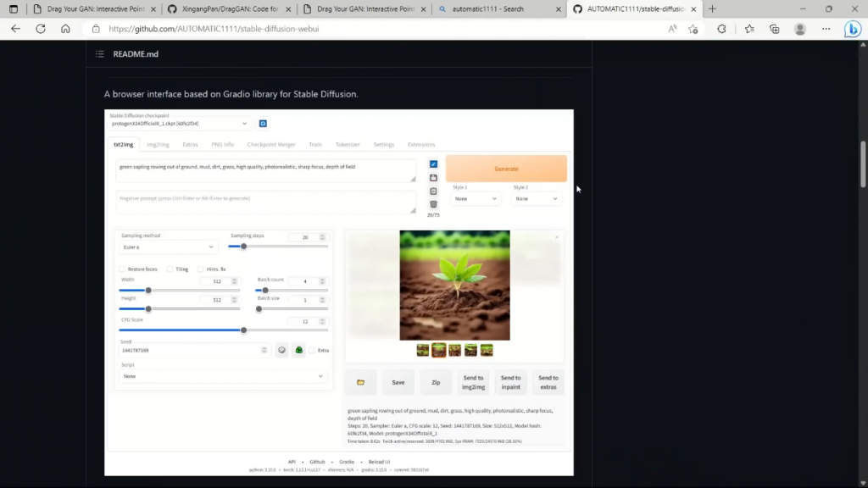
Task: Open the Sampling method dropdown
Action: click(169, 247)
